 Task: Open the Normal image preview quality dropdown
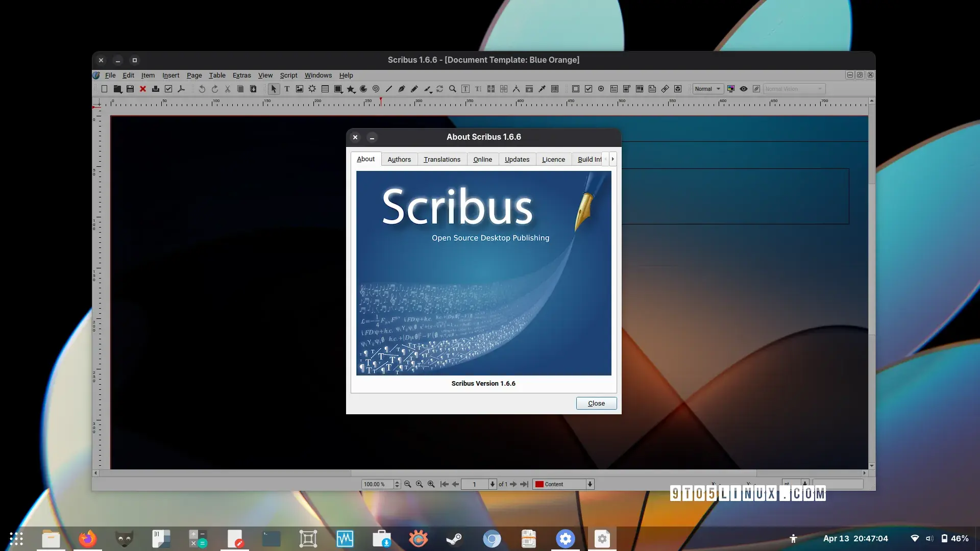click(708, 89)
